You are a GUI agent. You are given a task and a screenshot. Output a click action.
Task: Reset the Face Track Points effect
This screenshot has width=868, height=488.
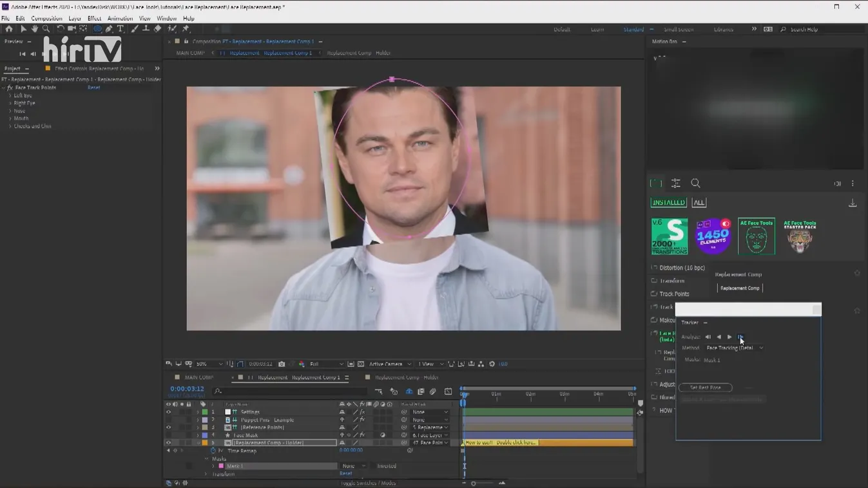click(93, 88)
